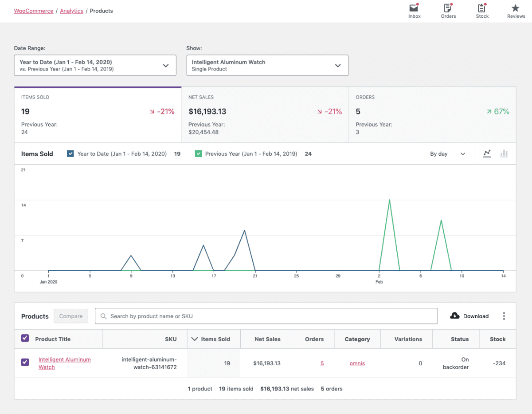The width and height of the screenshot is (532, 414).
Task: Open Orders from the top toolbar
Action: click(x=448, y=8)
